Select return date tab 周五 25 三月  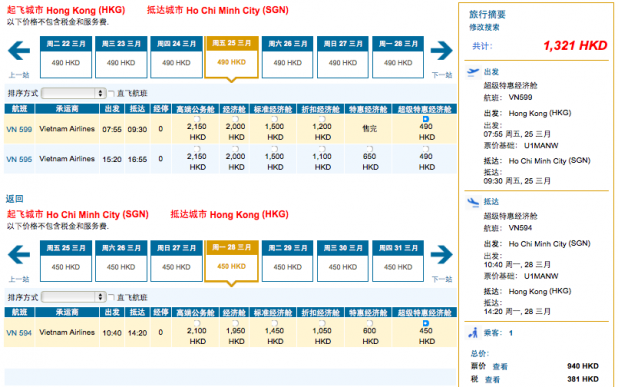[x=66, y=261]
